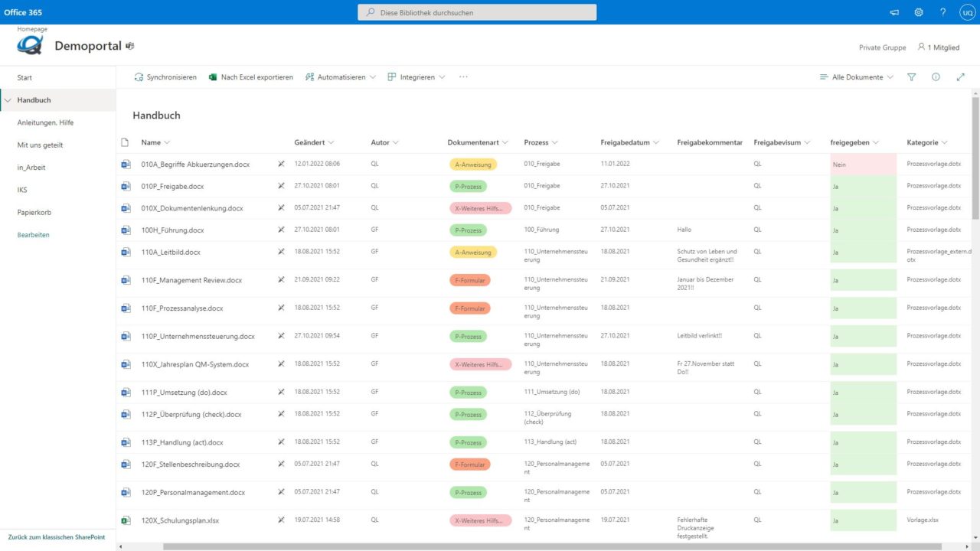
Task: Toggle the pin next to 100H_Führung.docx
Action: [x=281, y=230]
